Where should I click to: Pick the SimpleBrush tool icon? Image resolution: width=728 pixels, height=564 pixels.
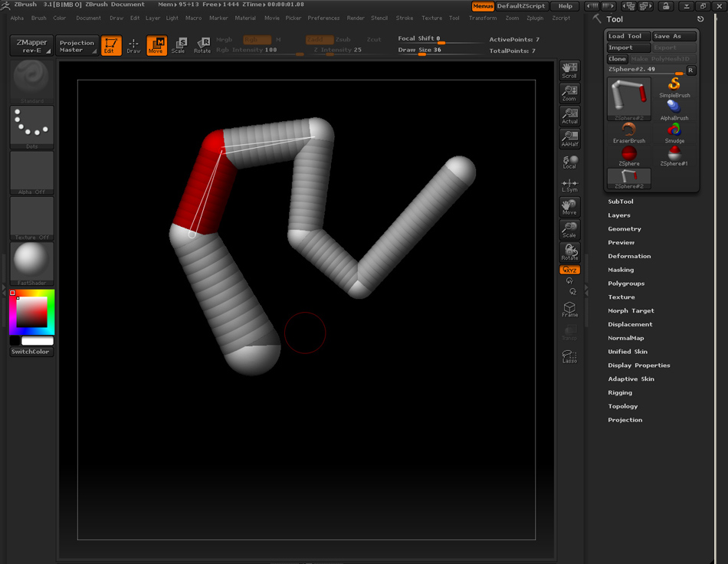[674, 87]
